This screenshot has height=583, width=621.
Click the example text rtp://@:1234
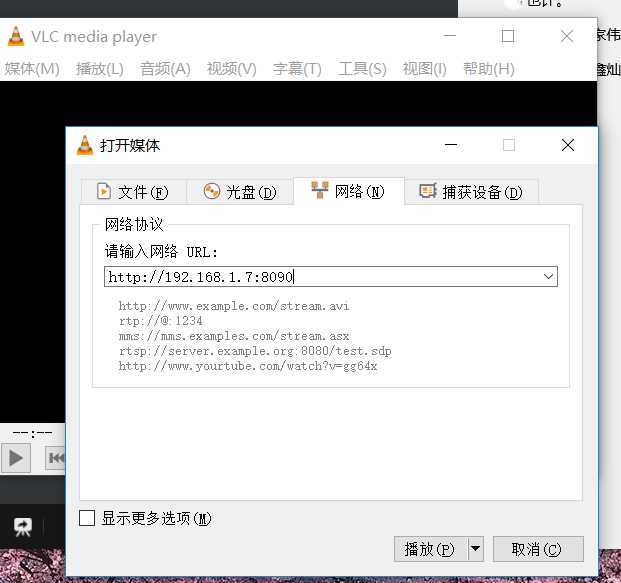[x=161, y=321]
